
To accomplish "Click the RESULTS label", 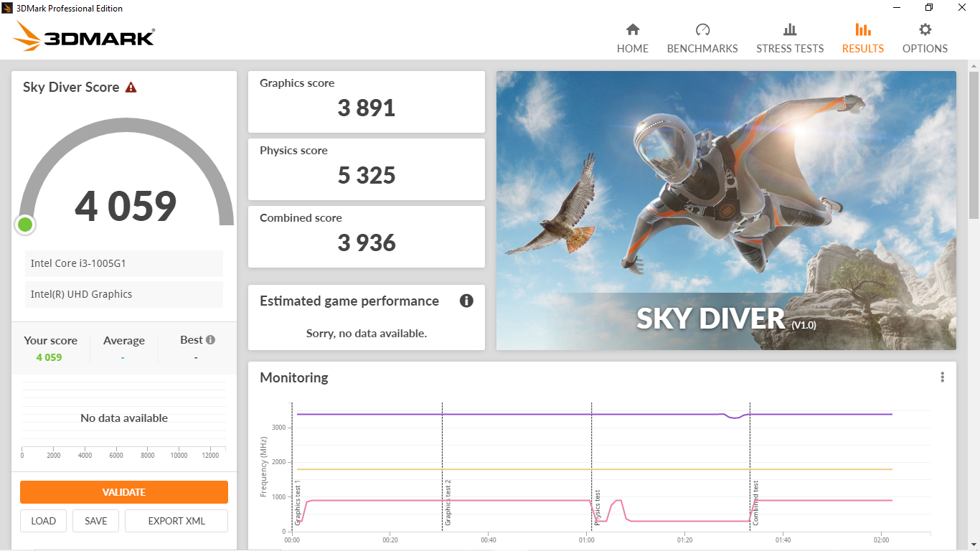I will pyautogui.click(x=863, y=49).
